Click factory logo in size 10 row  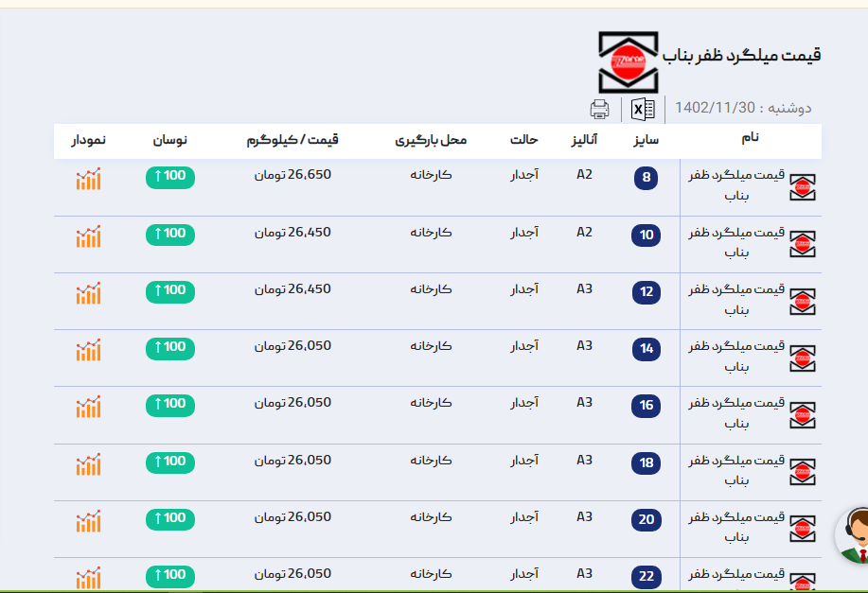pos(802,245)
